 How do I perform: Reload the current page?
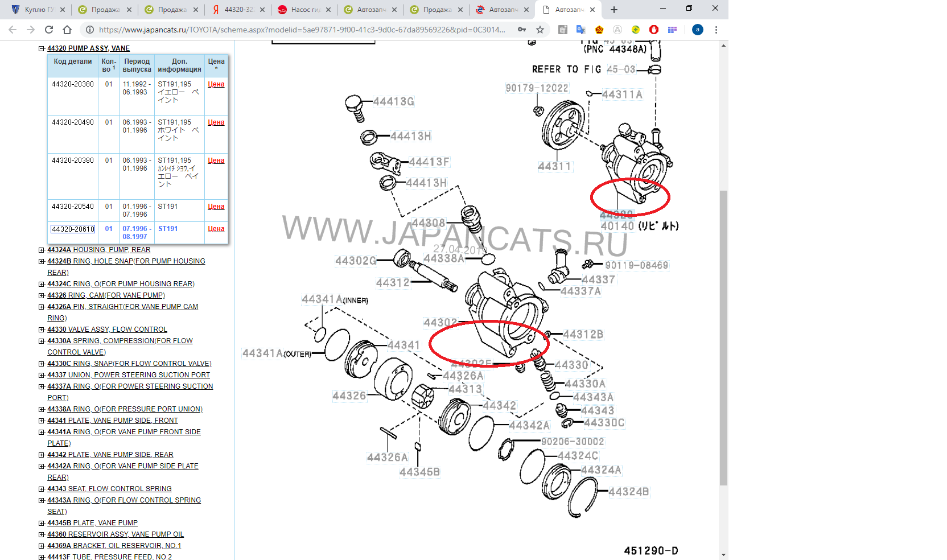coord(49,30)
